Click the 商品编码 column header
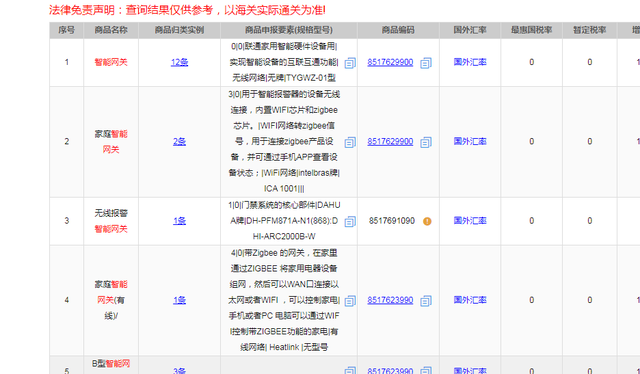Viewport: 640px width, 374px height. tap(398, 30)
